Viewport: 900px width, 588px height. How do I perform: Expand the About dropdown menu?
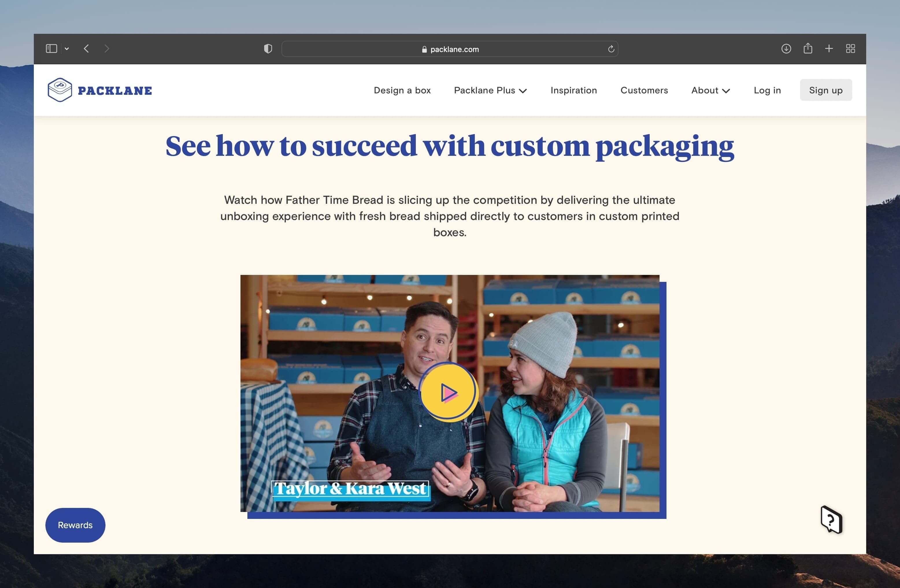point(710,90)
